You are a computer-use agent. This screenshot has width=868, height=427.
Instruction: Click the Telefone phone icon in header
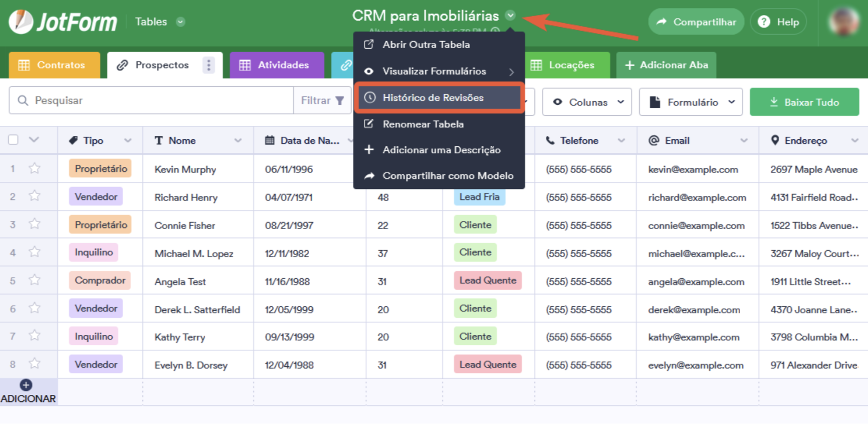point(550,140)
